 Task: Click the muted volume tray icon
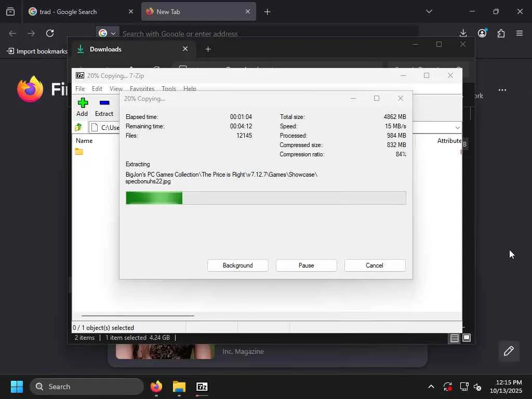pos(478,387)
